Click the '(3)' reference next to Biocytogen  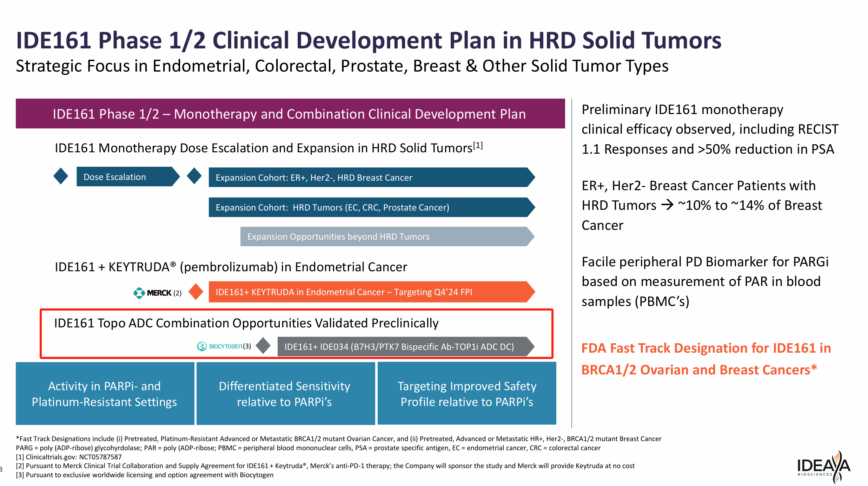247,346
